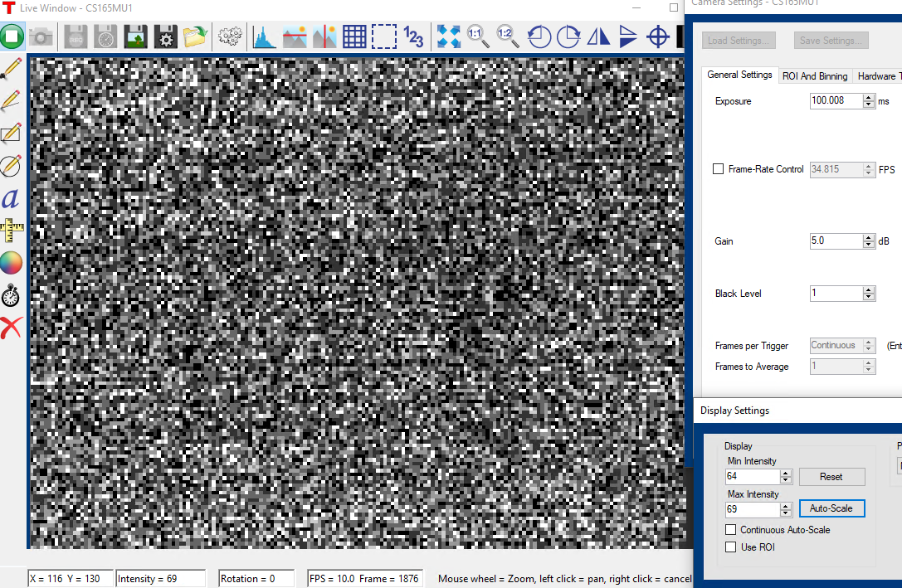Select dashed ROI rectangle tool
902x588 pixels.
(x=383, y=36)
